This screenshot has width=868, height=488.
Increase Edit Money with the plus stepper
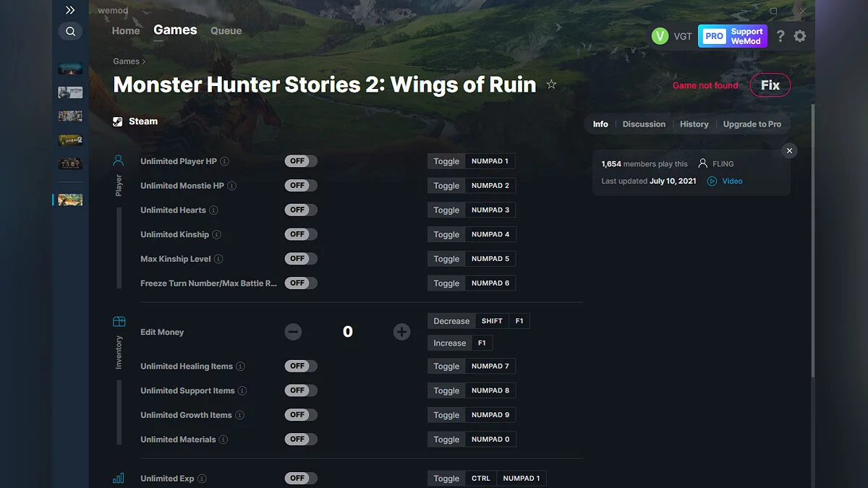pyautogui.click(x=401, y=332)
